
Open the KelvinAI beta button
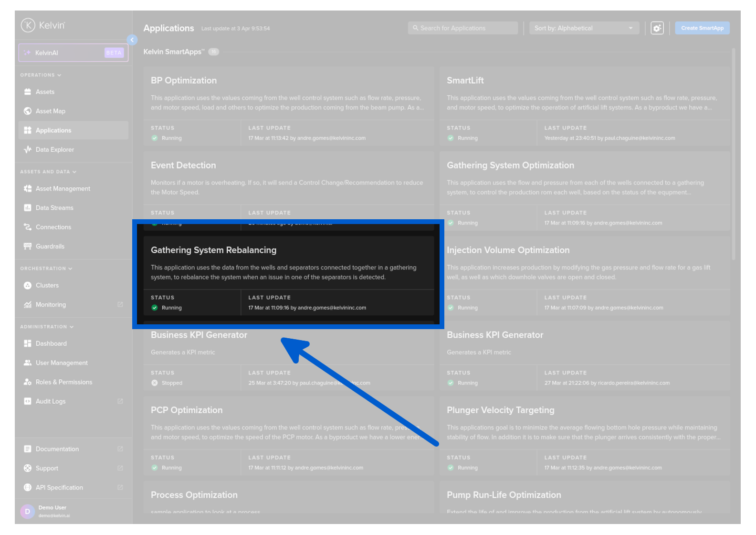tap(73, 53)
